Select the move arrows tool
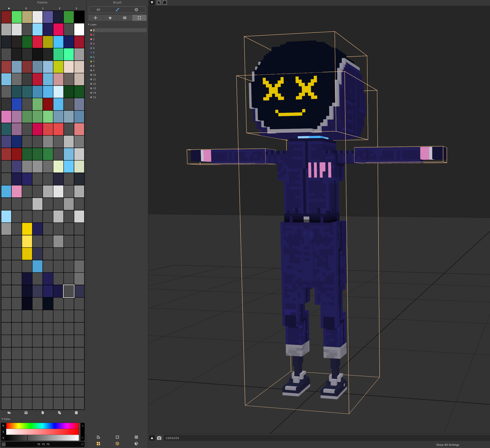This screenshot has height=448, width=490. pyautogui.click(x=96, y=18)
